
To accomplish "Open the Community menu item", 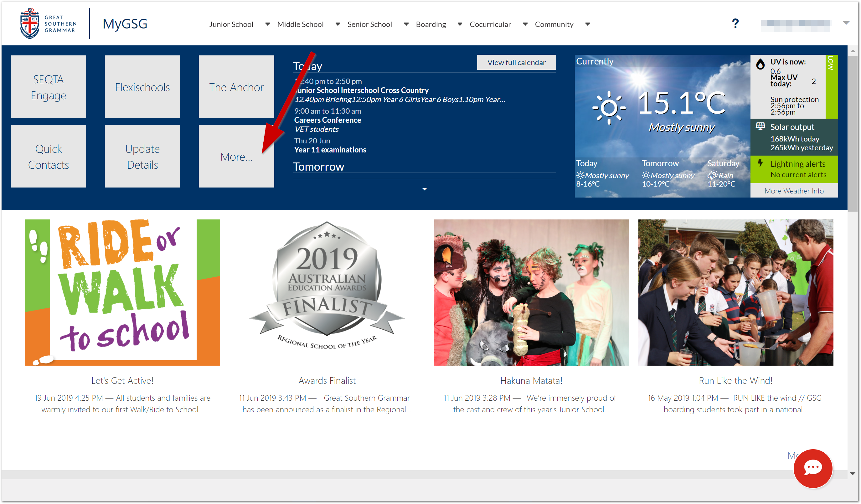I will (554, 24).
